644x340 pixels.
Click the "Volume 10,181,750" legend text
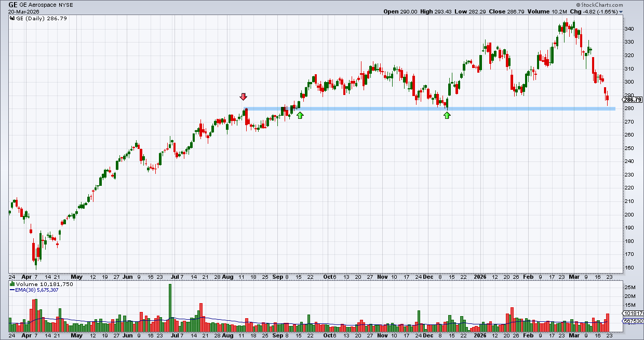(44, 284)
